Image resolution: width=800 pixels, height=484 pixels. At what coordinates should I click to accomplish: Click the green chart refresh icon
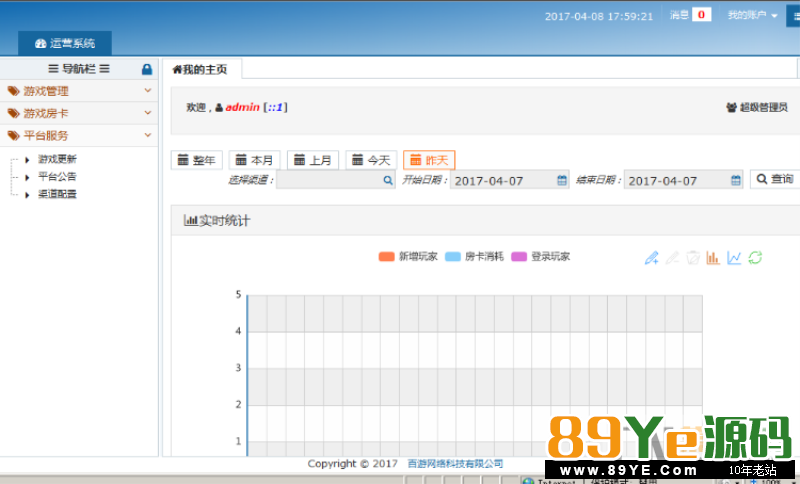tap(755, 258)
